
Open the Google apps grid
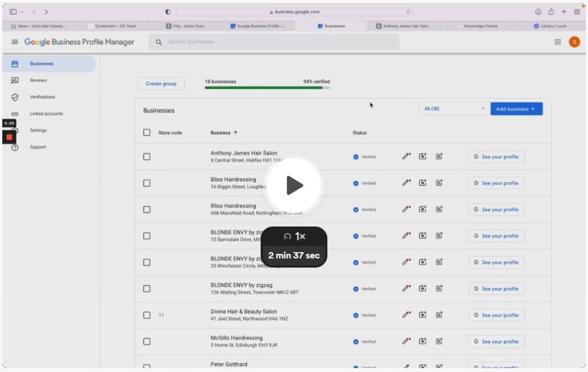click(x=558, y=42)
